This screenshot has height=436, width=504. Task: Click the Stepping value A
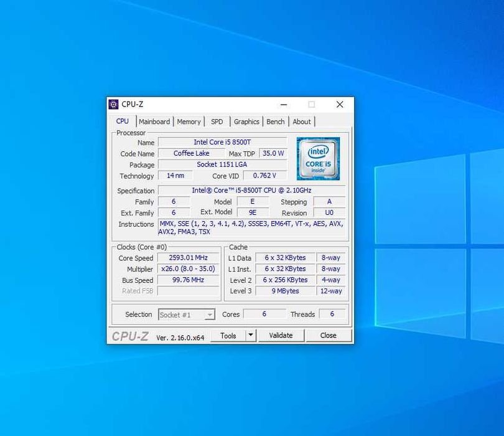[x=329, y=201]
